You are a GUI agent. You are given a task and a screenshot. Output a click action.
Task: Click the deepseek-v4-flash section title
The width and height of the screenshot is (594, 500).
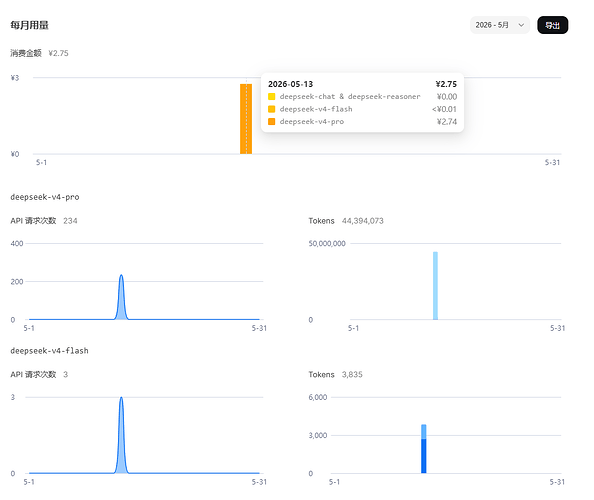(49, 351)
